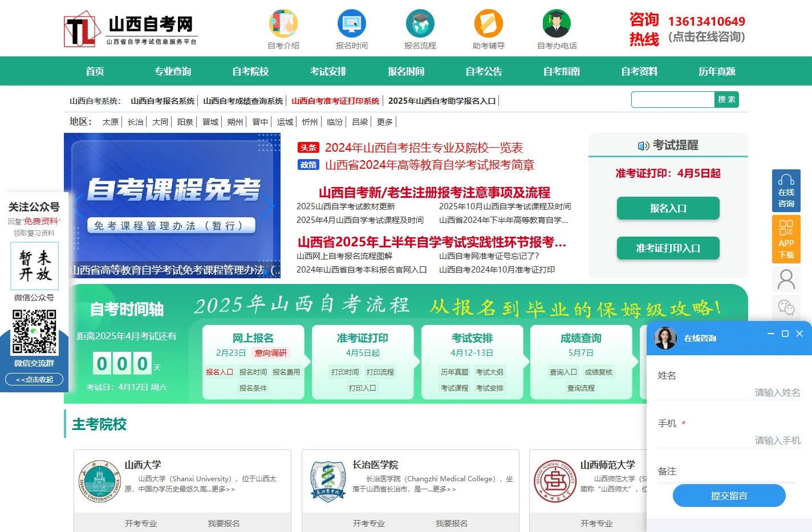This screenshot has height=532, width=812.
Task: Click the 山西大学 emblem logo
Action: click(100, 481)
